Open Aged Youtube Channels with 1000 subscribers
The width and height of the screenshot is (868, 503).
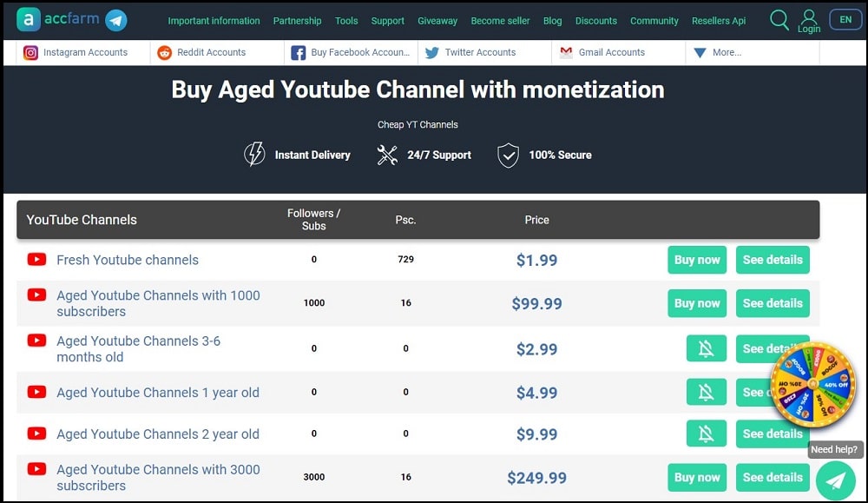tap(158, 303)
